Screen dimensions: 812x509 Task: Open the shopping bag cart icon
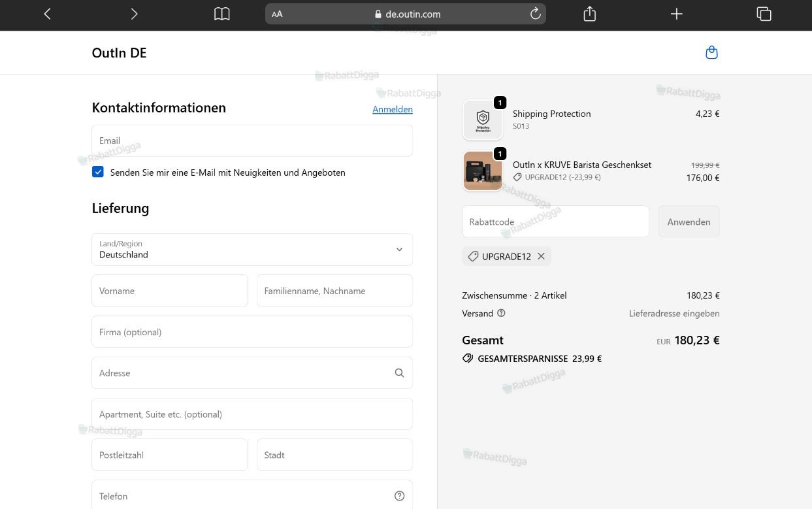(x=712, y=52)
